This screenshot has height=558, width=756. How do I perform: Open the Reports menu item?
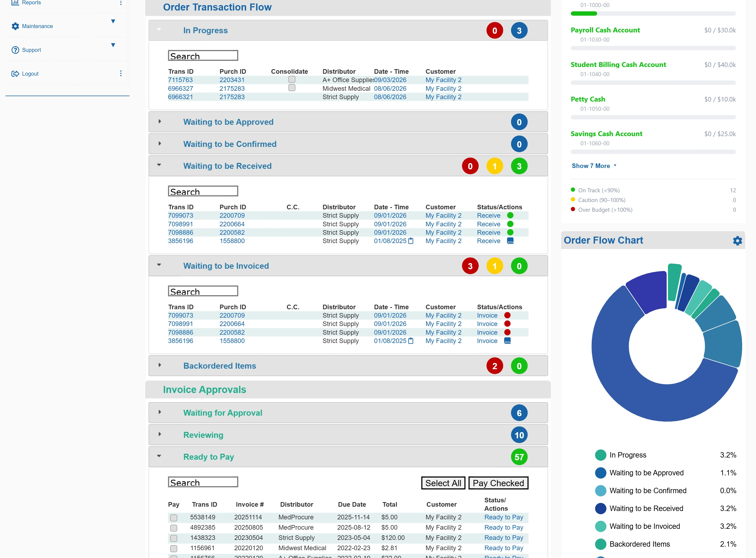(31, 3)
